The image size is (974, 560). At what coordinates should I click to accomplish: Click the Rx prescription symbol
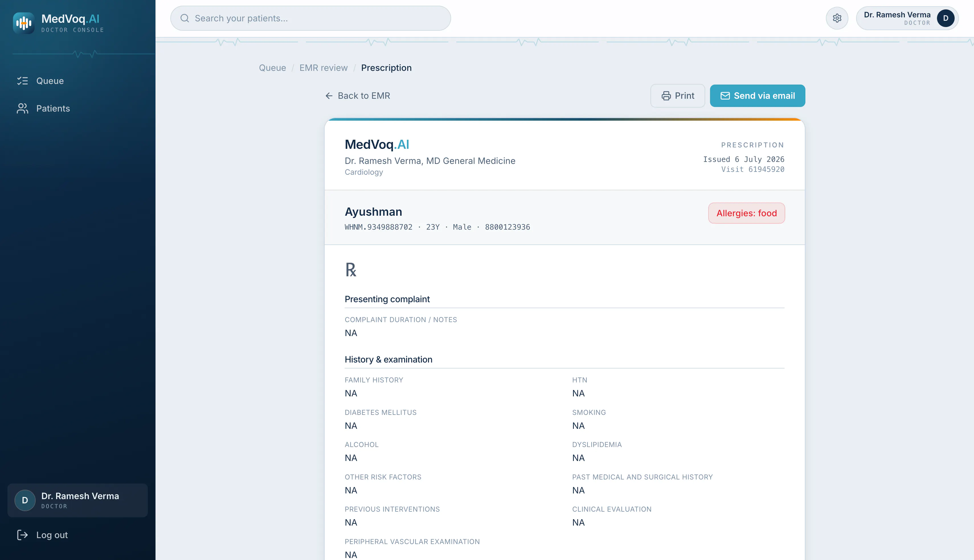tap(351, 270)
